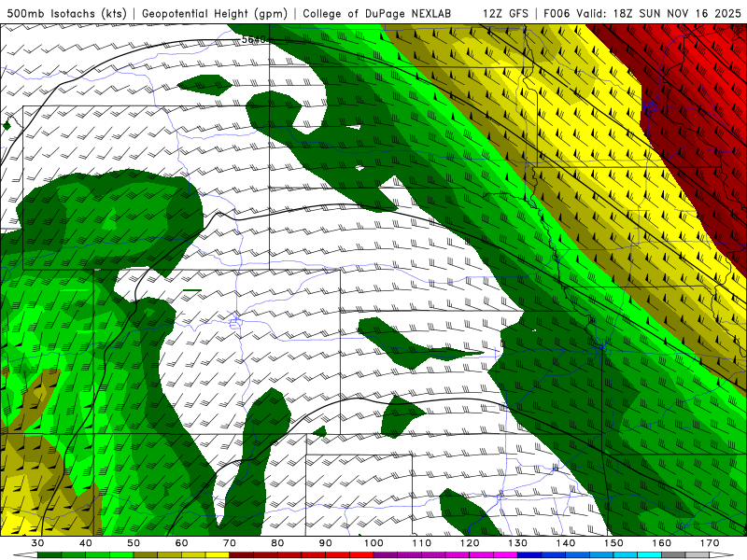Click the '120' value on the color scale
747x560 pixels.
coord(470,543)
